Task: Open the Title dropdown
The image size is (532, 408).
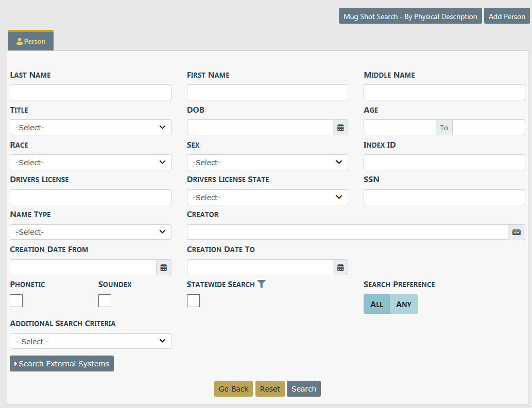Action: pos(91,128)
